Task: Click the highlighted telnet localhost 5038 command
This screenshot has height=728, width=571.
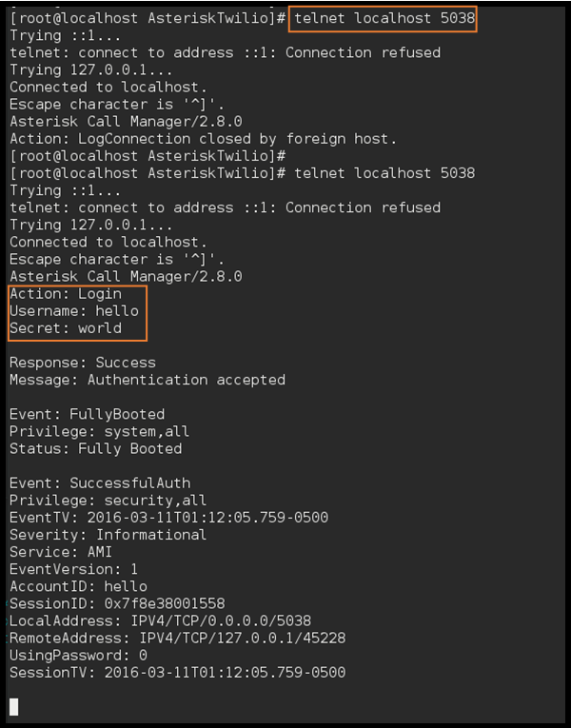Action: tap(384, 19)
